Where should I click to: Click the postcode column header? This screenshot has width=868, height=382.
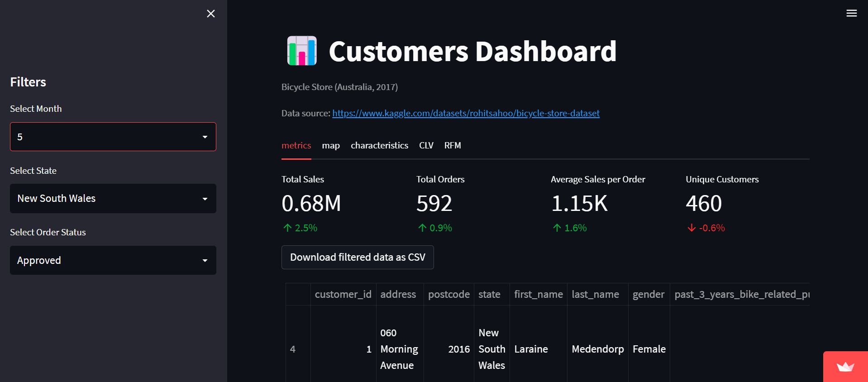tap(448, 294)
